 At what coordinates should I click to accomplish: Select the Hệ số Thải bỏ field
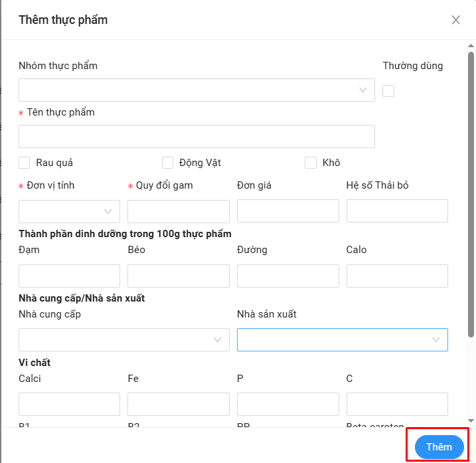397,211
